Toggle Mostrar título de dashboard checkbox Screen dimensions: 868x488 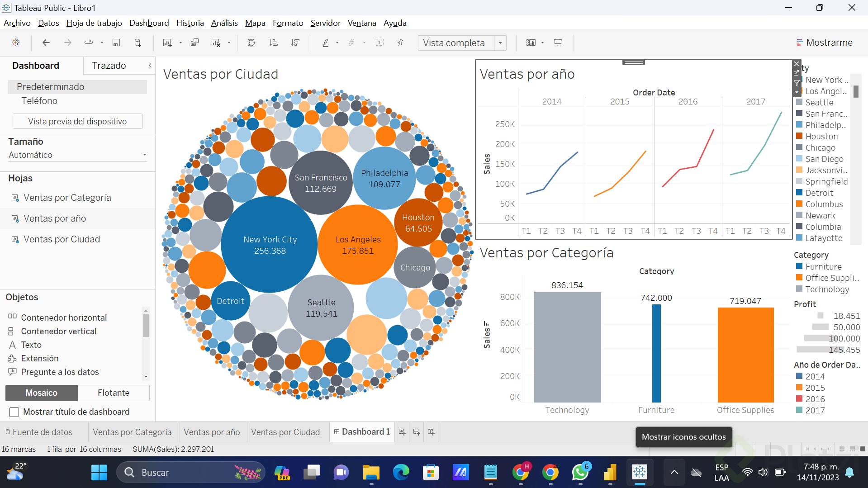tap(14, 412)
